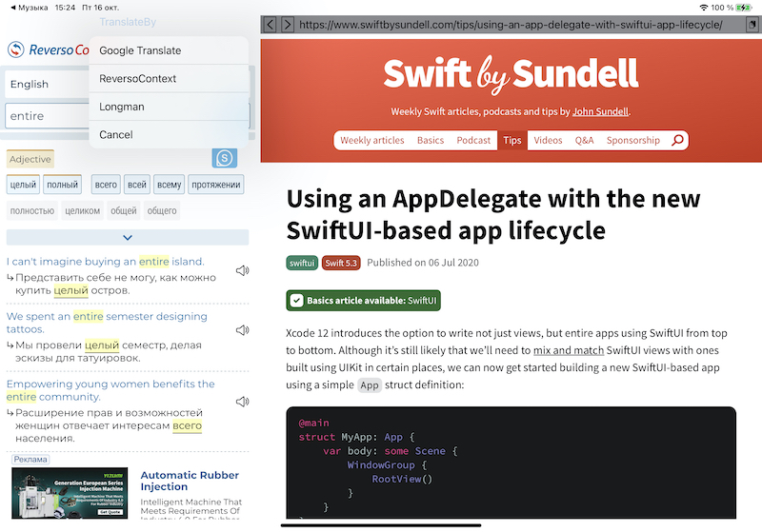The height and width of the screenshot is (532, 762).
Task: Tap the blue S synonyms icon
Action: [x=225, y=158]
